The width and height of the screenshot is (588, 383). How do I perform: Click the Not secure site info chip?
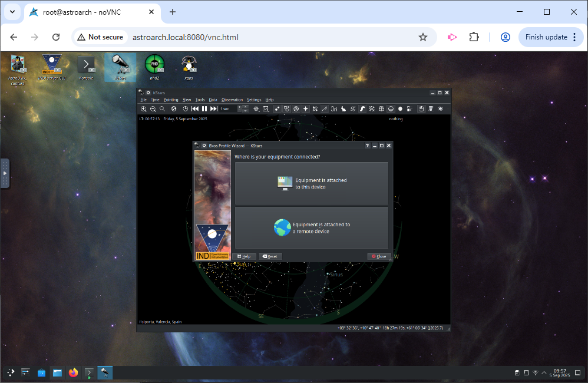[x=100, y=37]
